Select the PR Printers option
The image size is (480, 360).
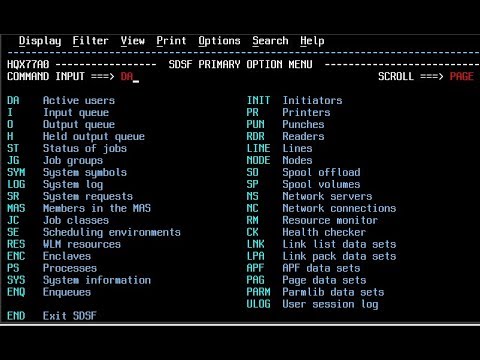[x=289, y=113]
